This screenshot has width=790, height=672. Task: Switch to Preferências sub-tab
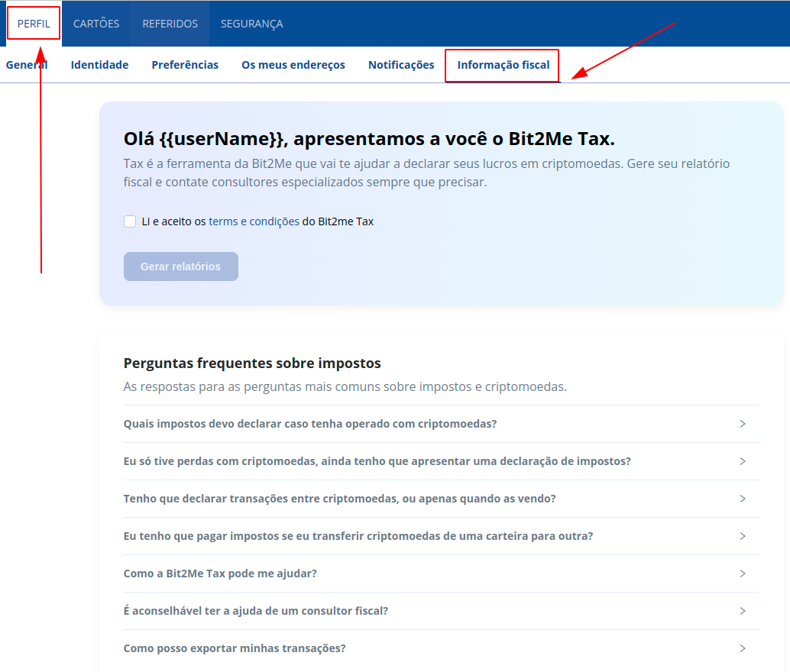[185, 65]
